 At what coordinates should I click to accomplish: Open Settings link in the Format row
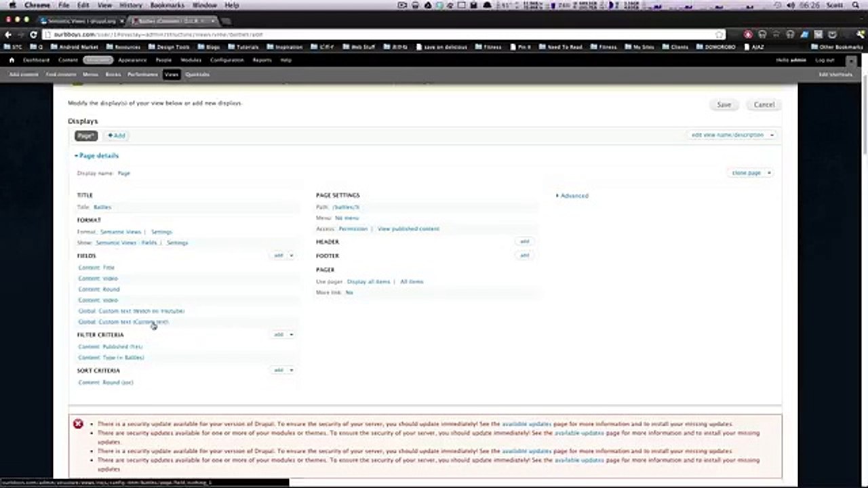pyautogui.click(x=161, y=232)
